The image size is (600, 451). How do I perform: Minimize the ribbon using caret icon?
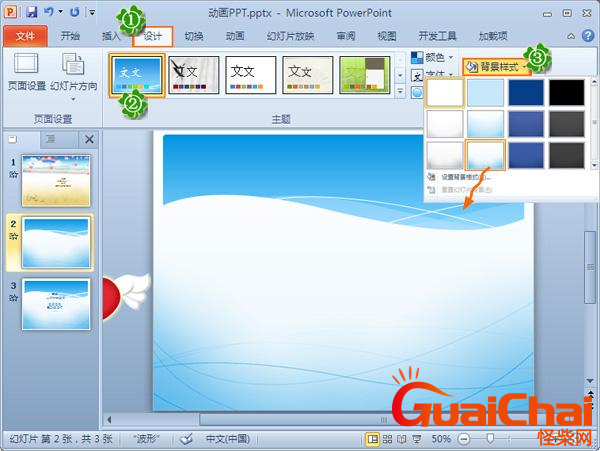(x=571, y=36)
